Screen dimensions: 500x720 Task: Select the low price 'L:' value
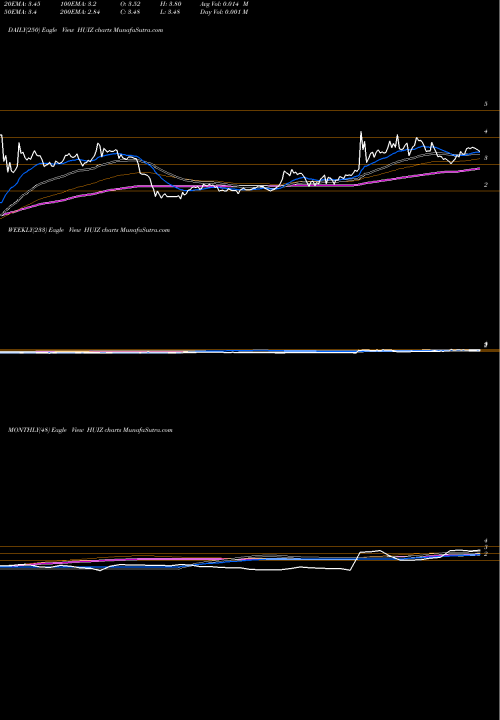tap(171, 12)
